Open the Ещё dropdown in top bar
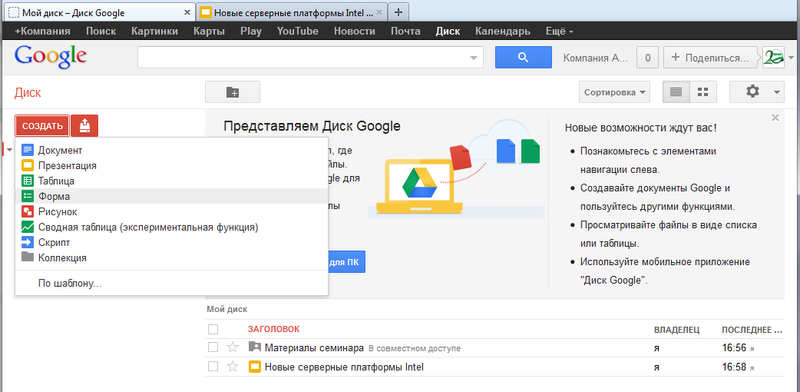This screenshot has width=800, height=392. pyautogui.click(x=559, y=31)
